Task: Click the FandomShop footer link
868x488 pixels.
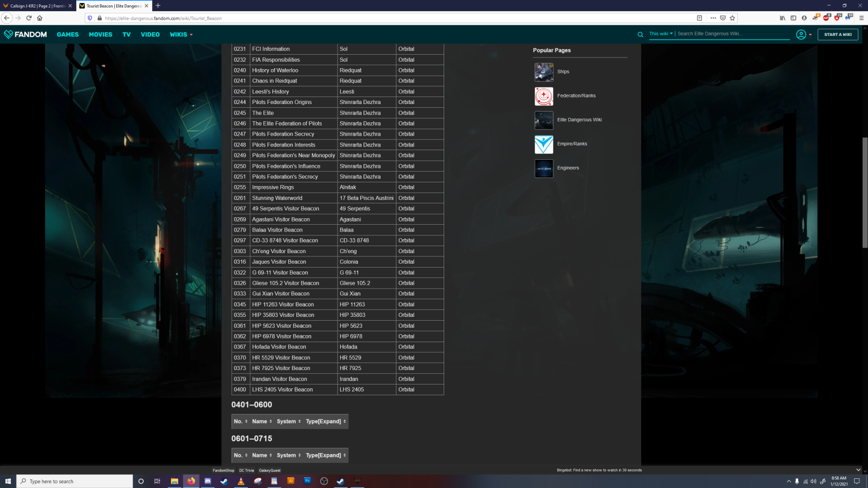Action: click(x=223, y=470)
